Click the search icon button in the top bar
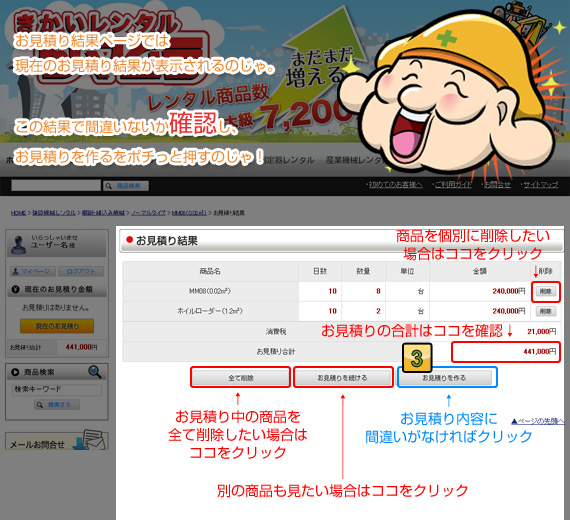570x520 pixels. pos(126,186)
